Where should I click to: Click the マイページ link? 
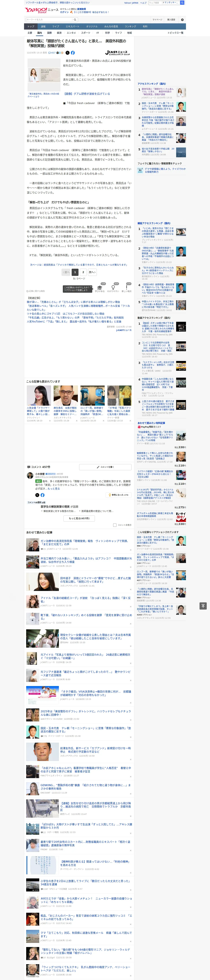pos(157,20)
